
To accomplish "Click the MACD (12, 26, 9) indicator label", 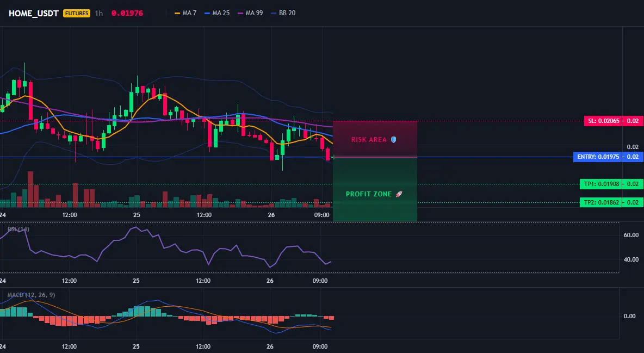I will click(x=31, y=295).
